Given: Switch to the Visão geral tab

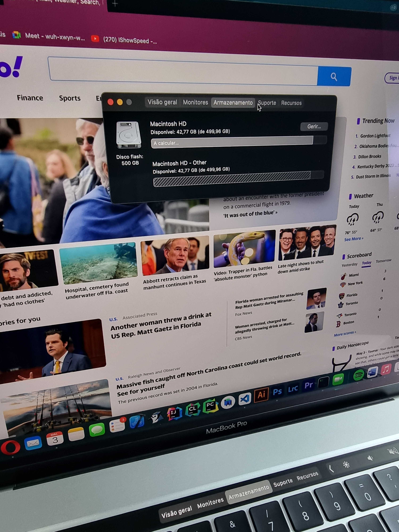Looking at the screenshot, I should point(162,102).
